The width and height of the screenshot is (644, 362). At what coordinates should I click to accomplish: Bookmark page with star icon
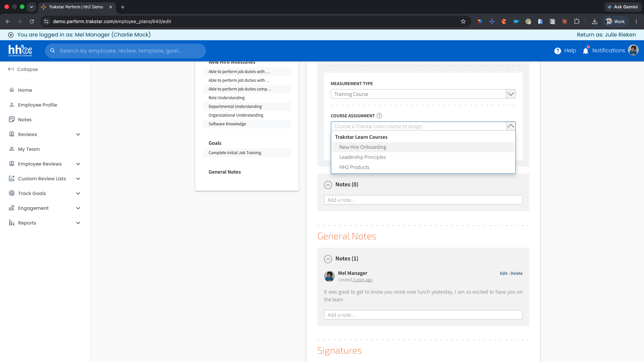point(463,21)
